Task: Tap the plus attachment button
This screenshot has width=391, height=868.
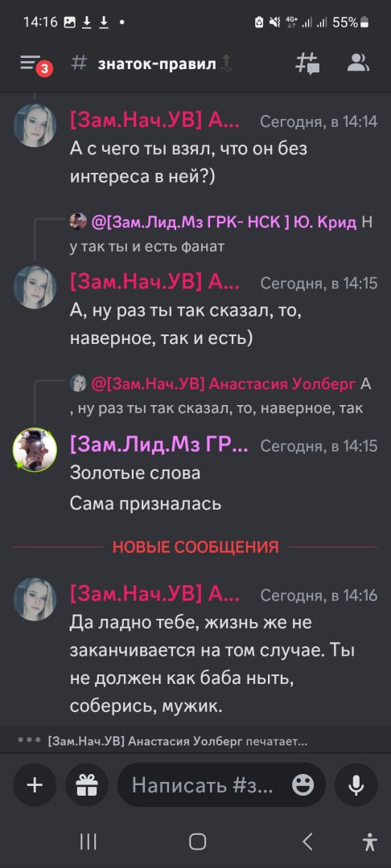Action: [x=35, y=784]
